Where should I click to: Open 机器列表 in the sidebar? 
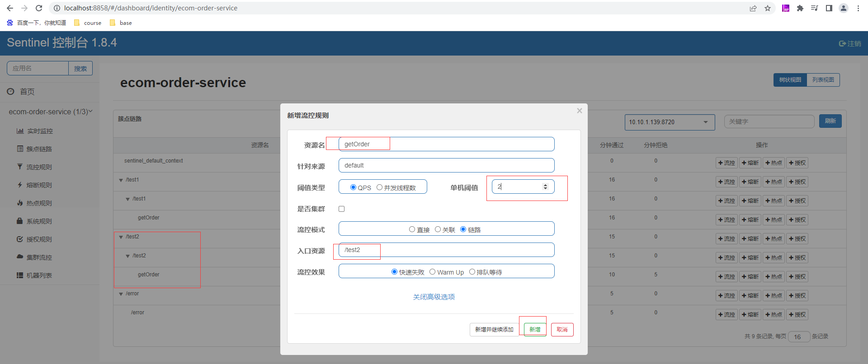coord(34,275)
